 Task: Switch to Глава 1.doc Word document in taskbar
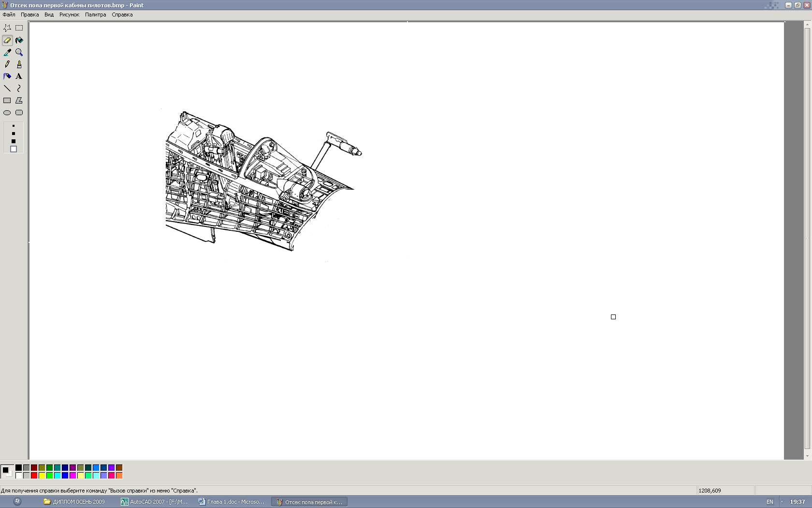pos(232,502)
